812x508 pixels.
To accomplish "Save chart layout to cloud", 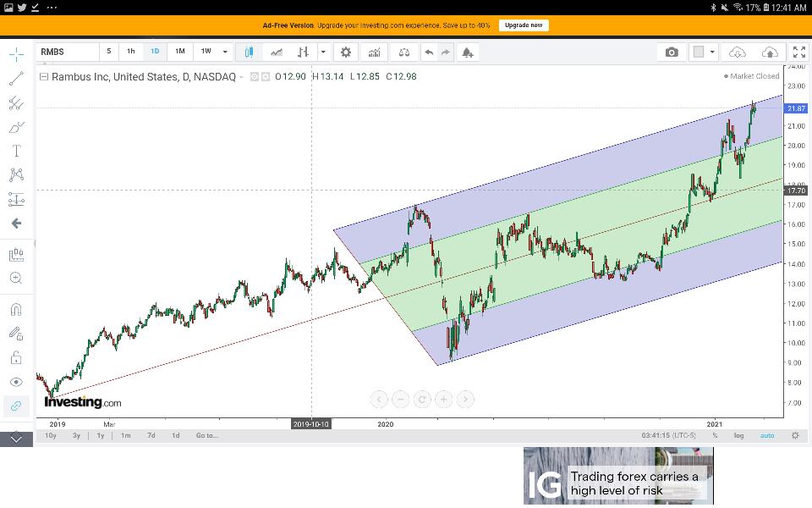I will pyautogui.click(x=770, y=52).
